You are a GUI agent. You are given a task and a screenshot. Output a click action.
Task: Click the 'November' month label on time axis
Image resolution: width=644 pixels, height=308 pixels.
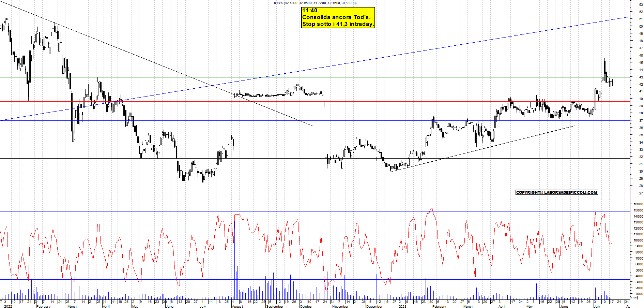click(x=340, y=306)
